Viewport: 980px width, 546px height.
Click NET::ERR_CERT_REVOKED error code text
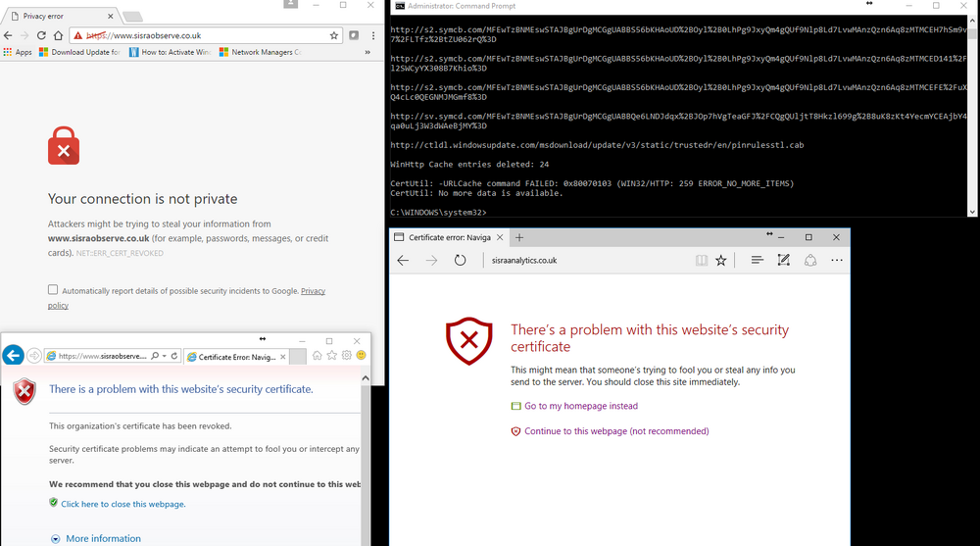[120, 253]
